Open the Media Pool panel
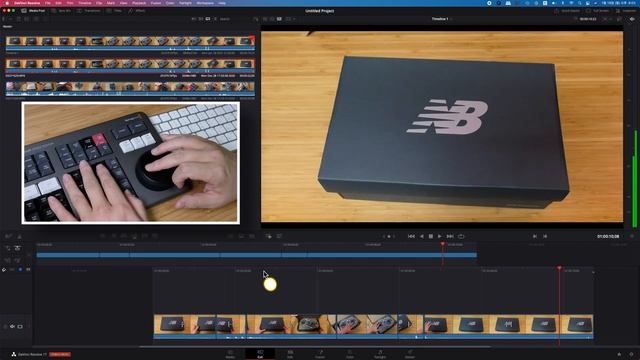 pos(33,11)
